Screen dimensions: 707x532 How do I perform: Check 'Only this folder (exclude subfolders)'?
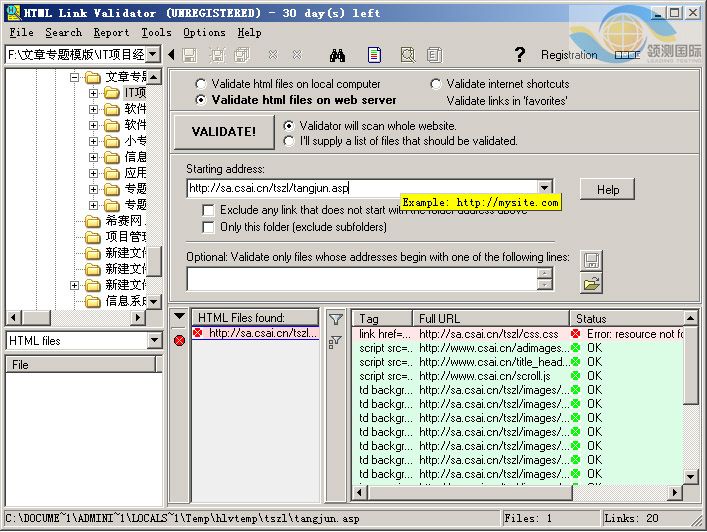click(x=208, y=227)
